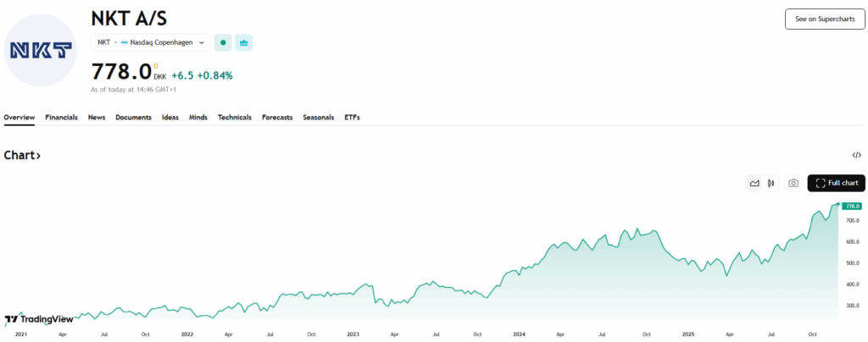Click the green market status dot icon
Viewport: 868px width, 342px height.
[x=223, y=42]
